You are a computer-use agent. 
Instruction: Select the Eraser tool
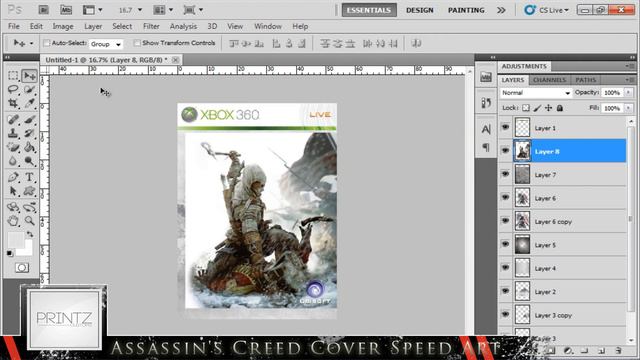(x=13, y=147)
